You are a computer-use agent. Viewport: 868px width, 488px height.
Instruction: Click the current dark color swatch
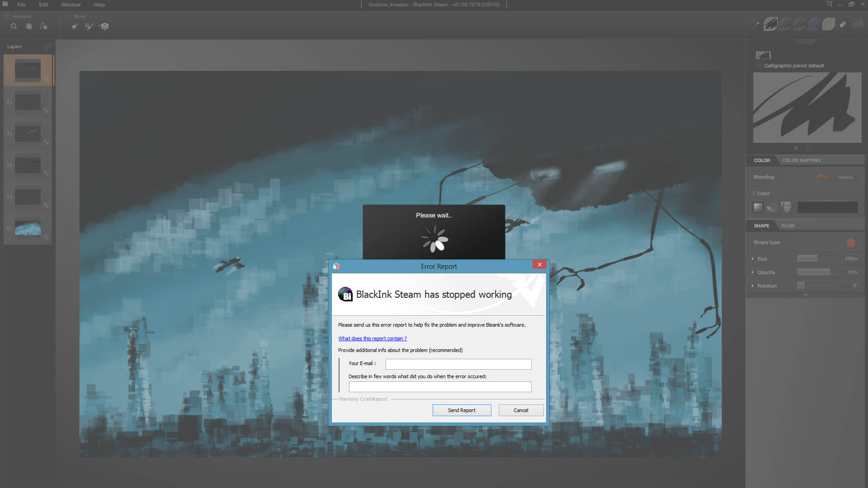click(x=827, y=207)
